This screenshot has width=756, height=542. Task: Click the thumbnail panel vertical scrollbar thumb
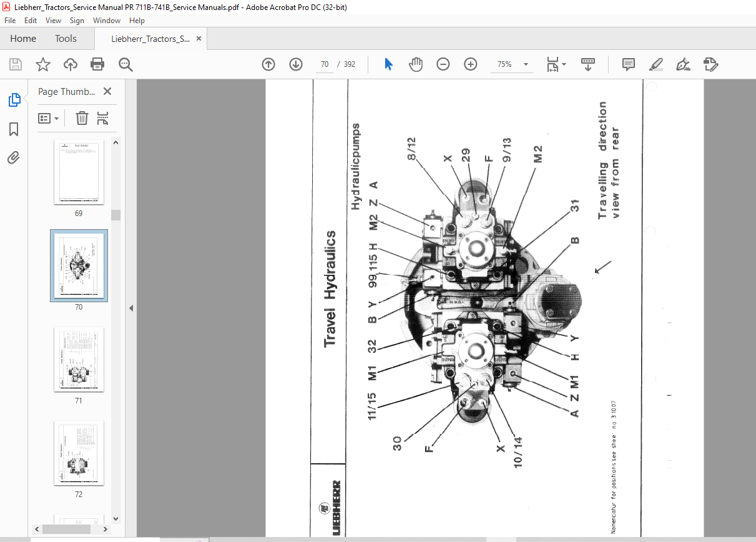[115, 215]
